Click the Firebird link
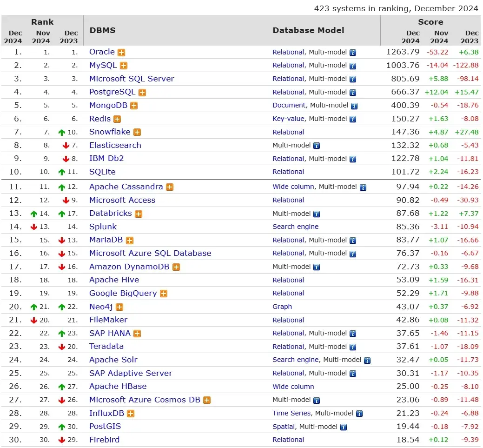483x448 pixels. 104,440
